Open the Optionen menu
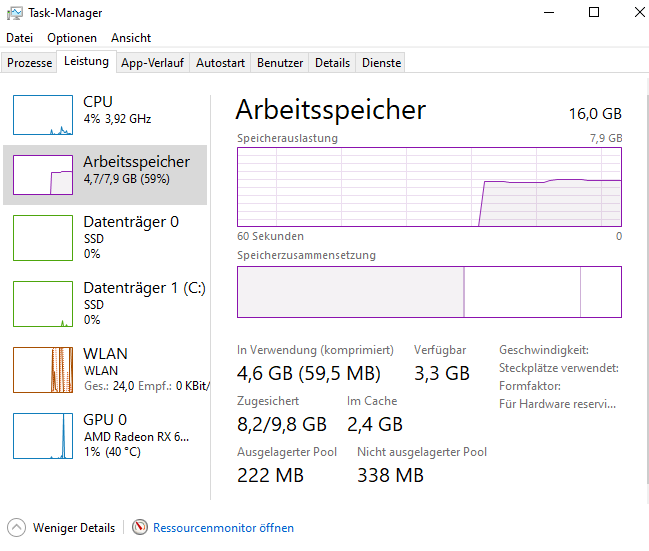The width and height of the screenshot is (649, 551). (x=72, y=38)
